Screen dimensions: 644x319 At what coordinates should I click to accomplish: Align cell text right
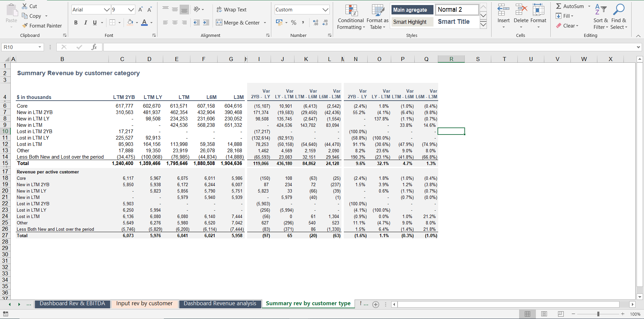[x=184, y=22]
